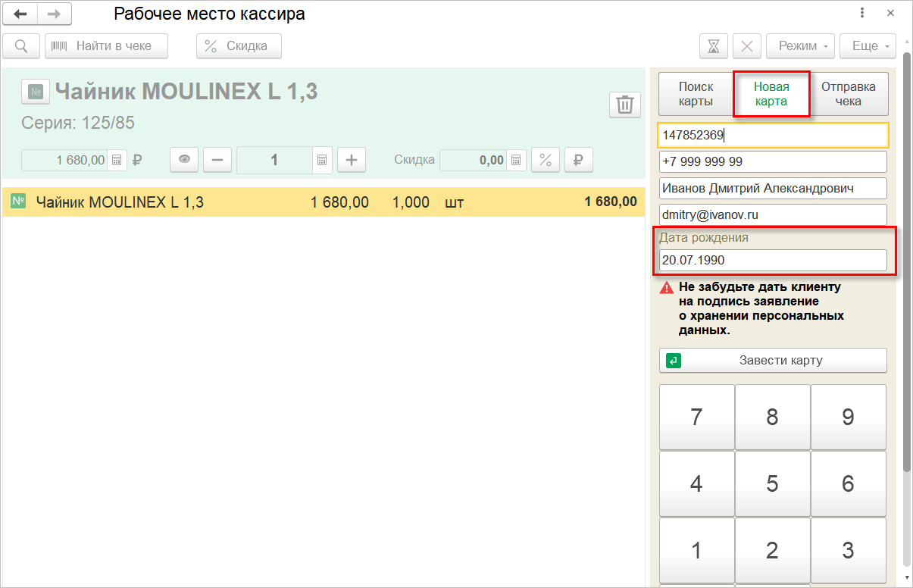The width and height of the screenshot is (913, 588).
Task: Click the hourglass postpone receipt icon
Action: click(713, 45)
